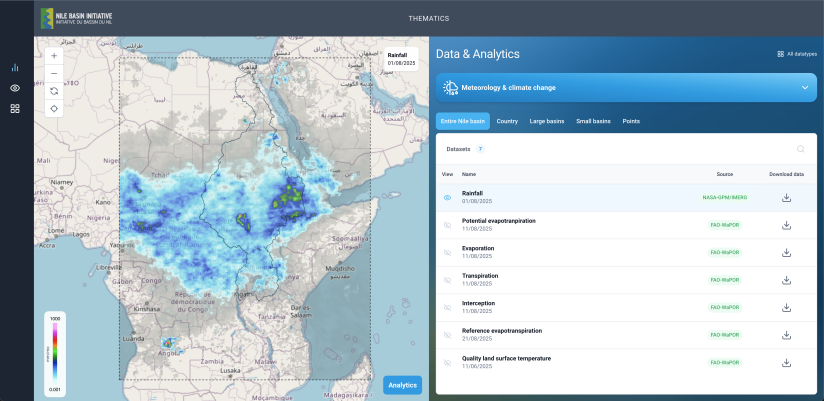Reset map view with refresh icon
824x401 pixels.
53,90
